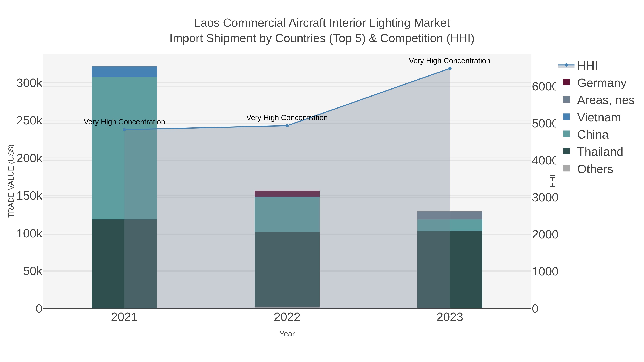The width and height of the screenshot is (644, 362).
Task: Click the 1000 HHI axis tick label
Action: pos(545,272)
